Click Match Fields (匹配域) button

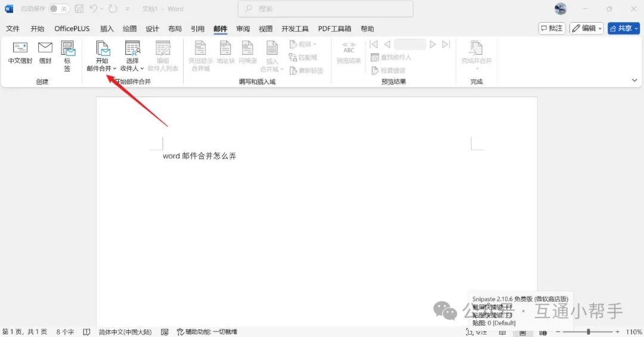303,57
